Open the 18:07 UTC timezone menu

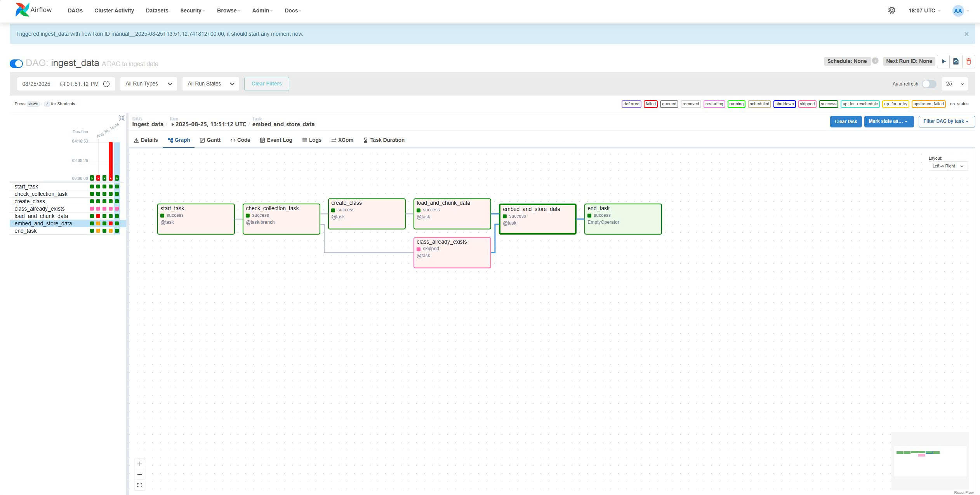[x=924, y=10]
